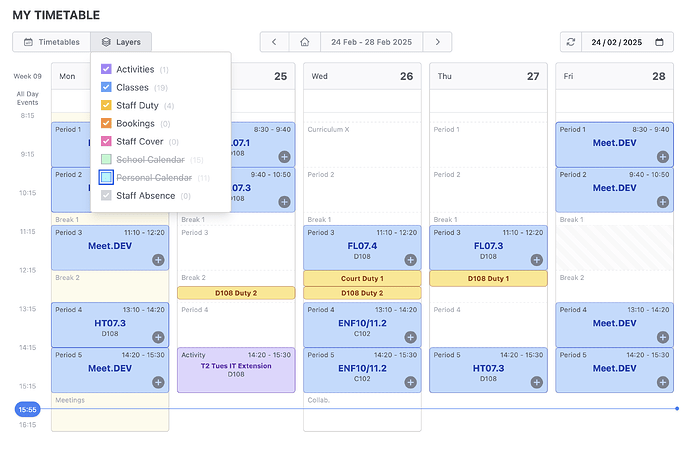Screen dimensions: 690x450
Task: Click plus icon on Wednesday Period 4 ENF10/11.2
Action: pyautogui.click(x=411, y=337)
